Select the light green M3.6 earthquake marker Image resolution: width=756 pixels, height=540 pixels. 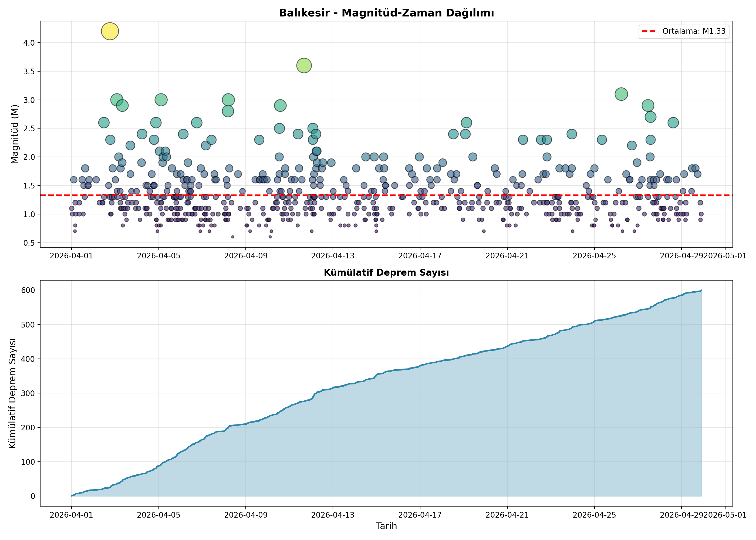pyautogui.click(x=304, y=66)
